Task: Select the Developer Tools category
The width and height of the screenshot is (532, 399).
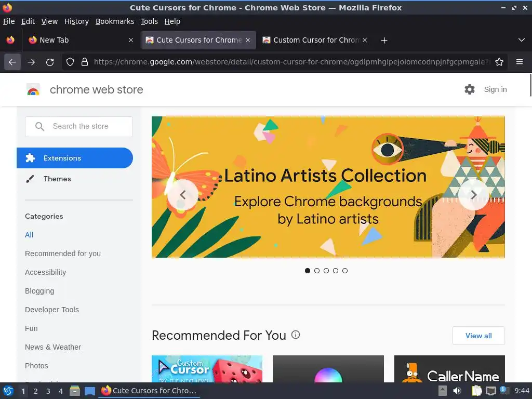Action: [x=52, y=310]
